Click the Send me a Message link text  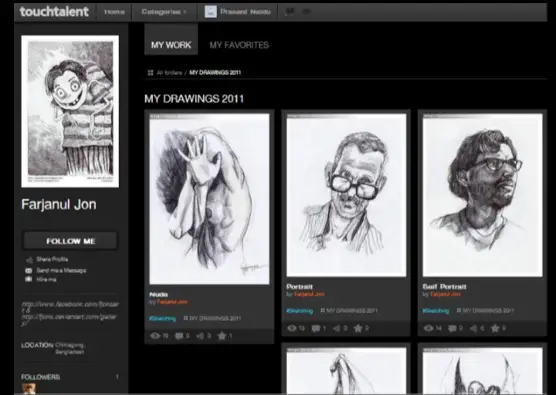pos(61,271)
